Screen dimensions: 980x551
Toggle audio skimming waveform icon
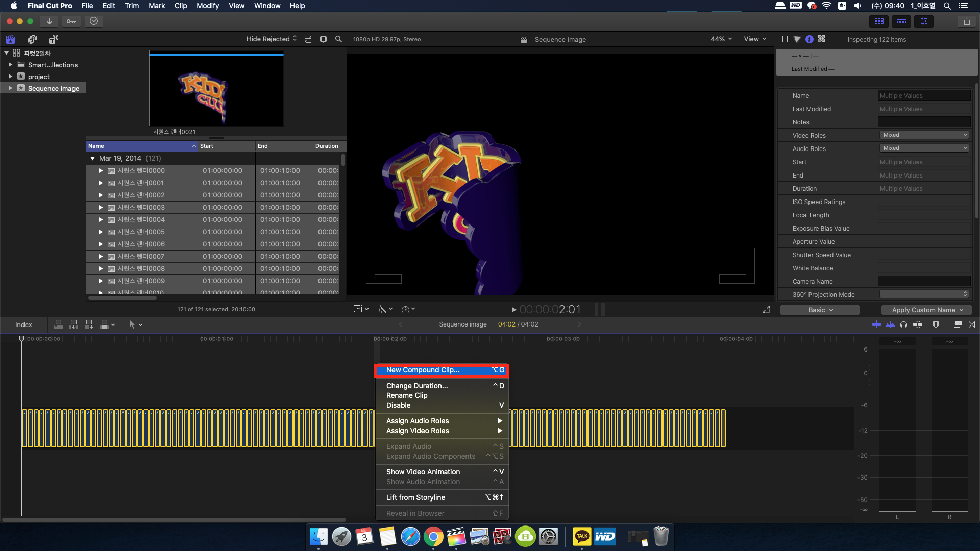[891, 324]
